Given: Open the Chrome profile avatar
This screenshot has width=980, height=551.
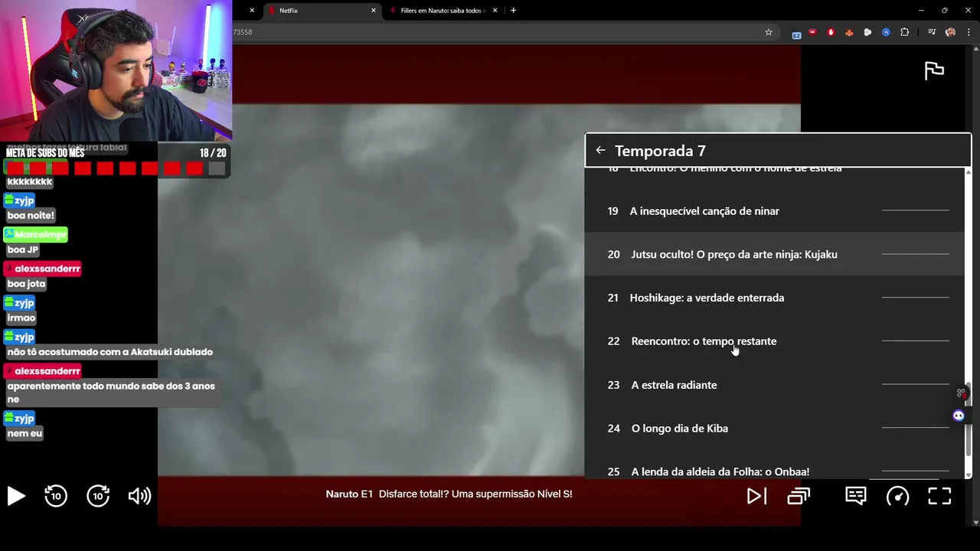Looking at the screenshot, I should click(x=950, y=32).
